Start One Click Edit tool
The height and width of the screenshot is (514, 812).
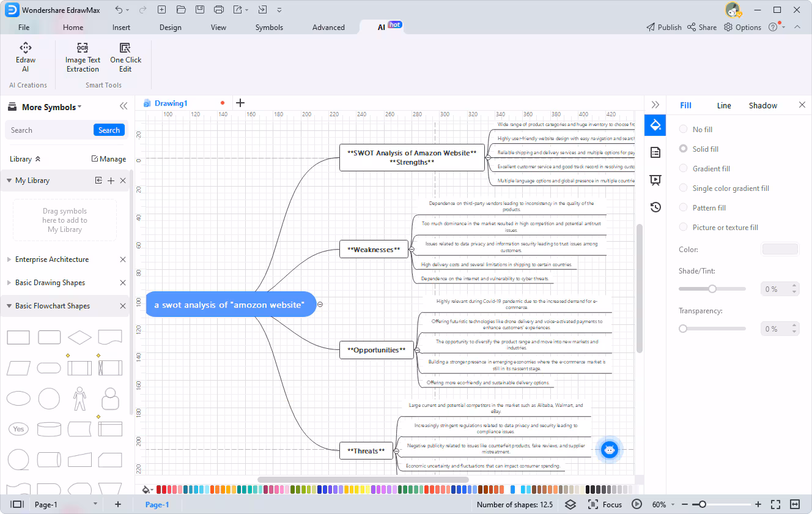pos(125,58)
